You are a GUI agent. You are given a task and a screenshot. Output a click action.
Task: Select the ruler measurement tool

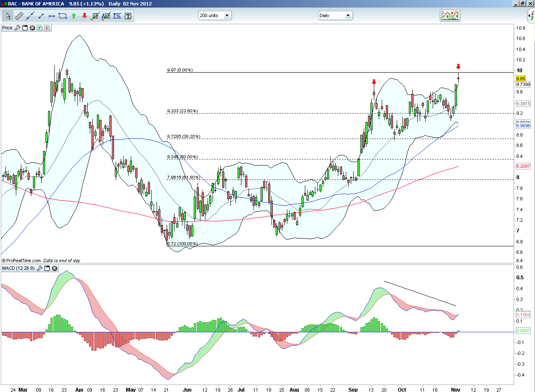pyautogui.click(x=19, y=16)
